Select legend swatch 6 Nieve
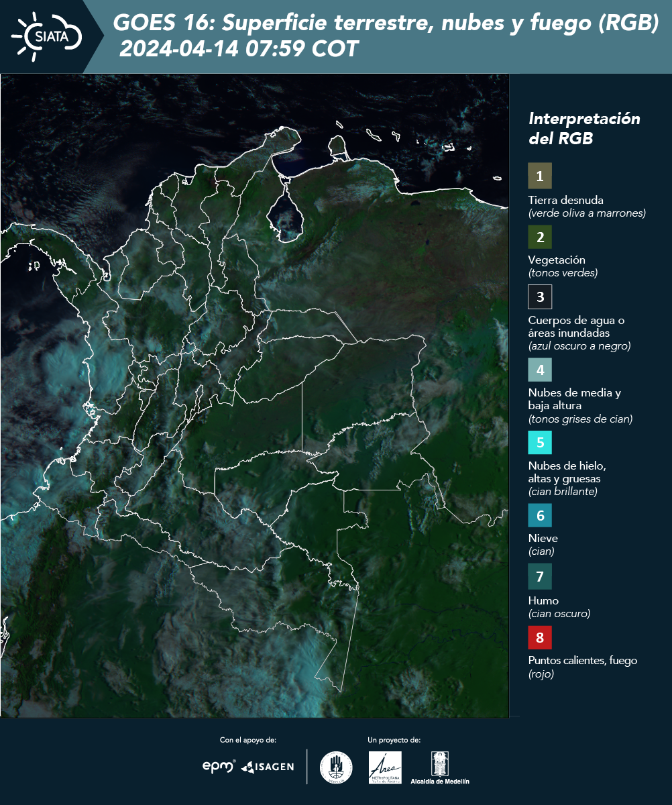The image size is (672, 805). click(x=540, y=515)
